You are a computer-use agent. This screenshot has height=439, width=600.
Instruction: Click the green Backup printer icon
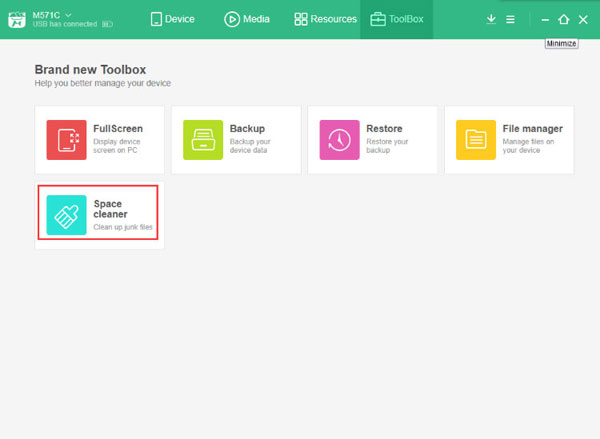[x=203, y=140]
